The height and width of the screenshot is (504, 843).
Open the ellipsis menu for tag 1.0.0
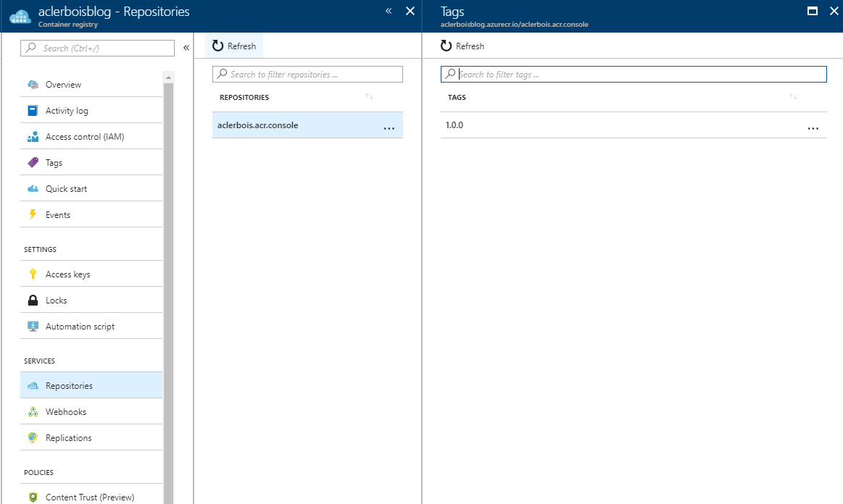[813, 127]
